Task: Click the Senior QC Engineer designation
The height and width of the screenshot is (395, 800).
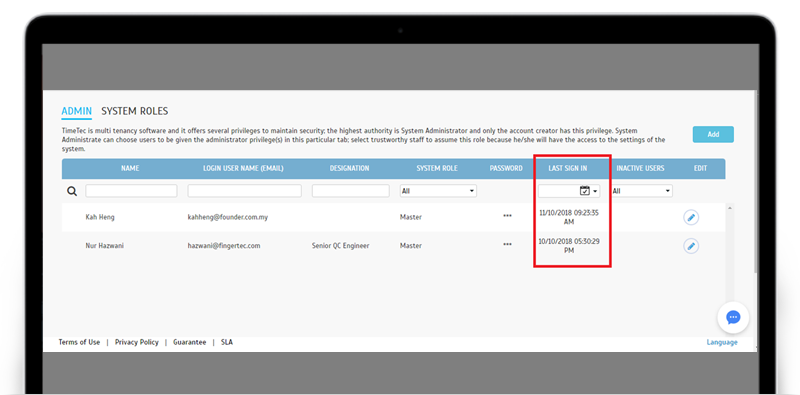Action: 340,245
